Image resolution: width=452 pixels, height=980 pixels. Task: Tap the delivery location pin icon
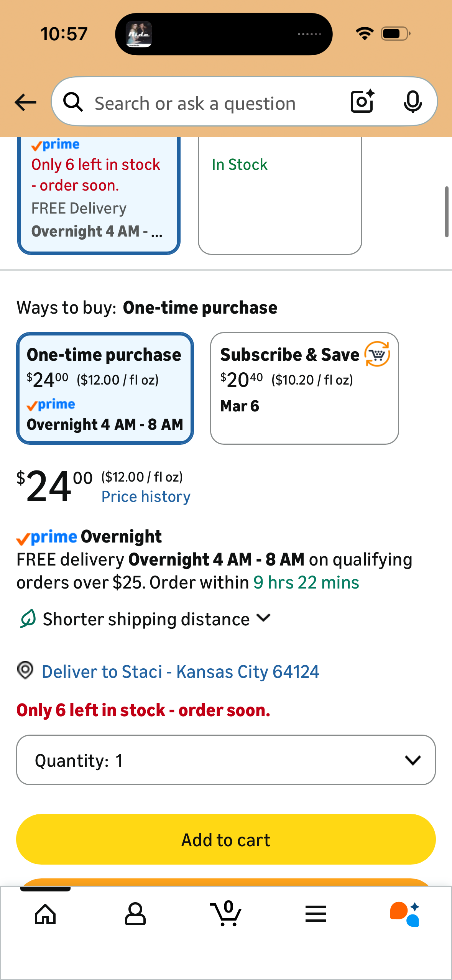click(x=26, y=671)
